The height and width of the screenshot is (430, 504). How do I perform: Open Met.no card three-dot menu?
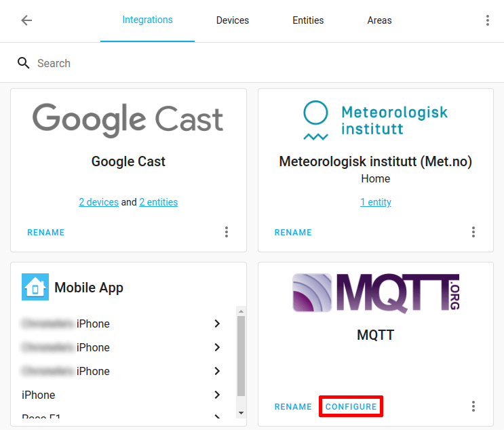(473, 232)
